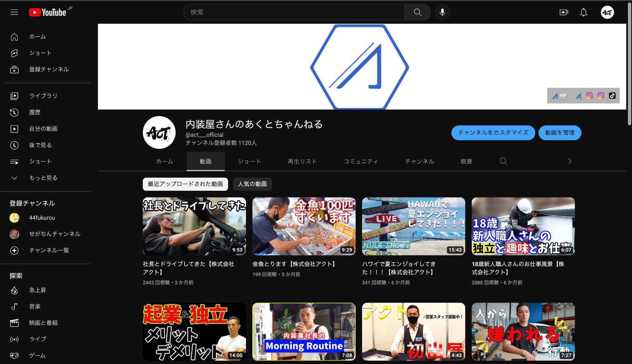Open 後で見る watch later
The width and height of the screenshot is (632, 364).
46,145
